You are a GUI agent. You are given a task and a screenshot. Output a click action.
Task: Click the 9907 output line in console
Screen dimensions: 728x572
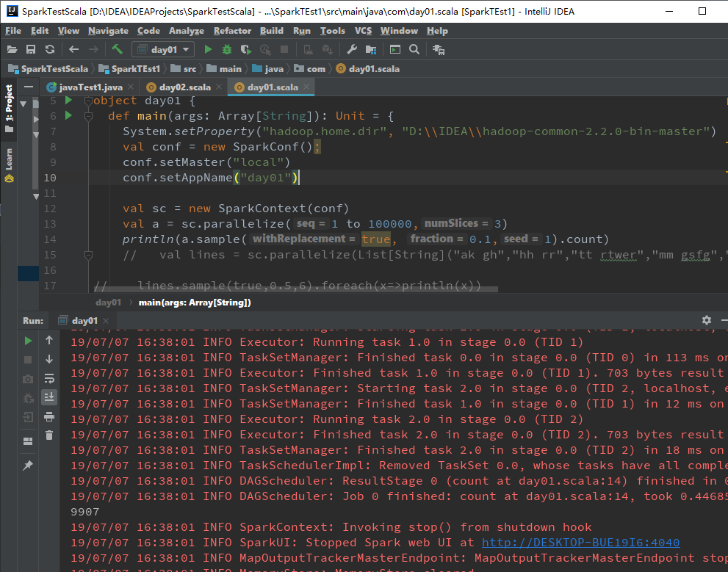(x=85, y=512)
